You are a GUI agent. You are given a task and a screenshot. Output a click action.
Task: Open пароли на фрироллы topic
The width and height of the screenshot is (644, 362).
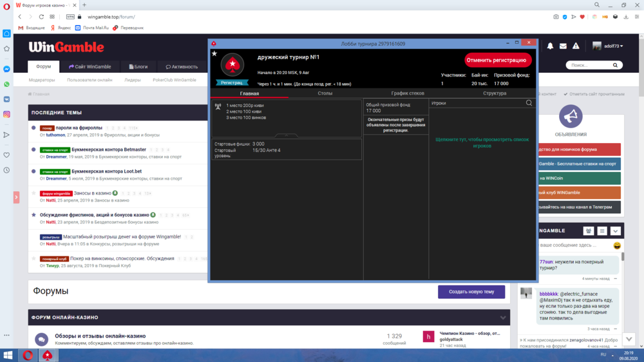pos(79,128)
